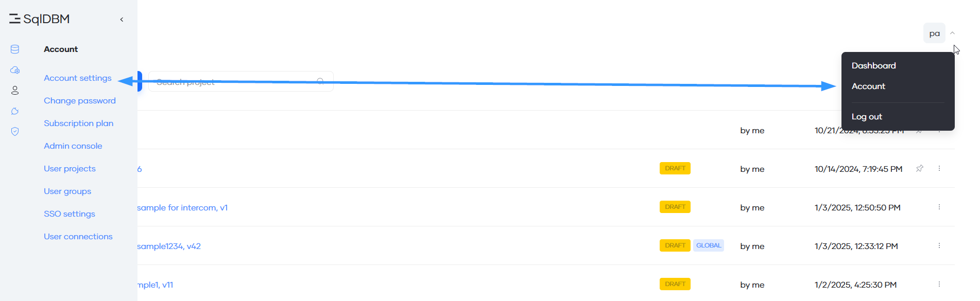Open Account settings link
980x301 pixels.
click(78, 78)
